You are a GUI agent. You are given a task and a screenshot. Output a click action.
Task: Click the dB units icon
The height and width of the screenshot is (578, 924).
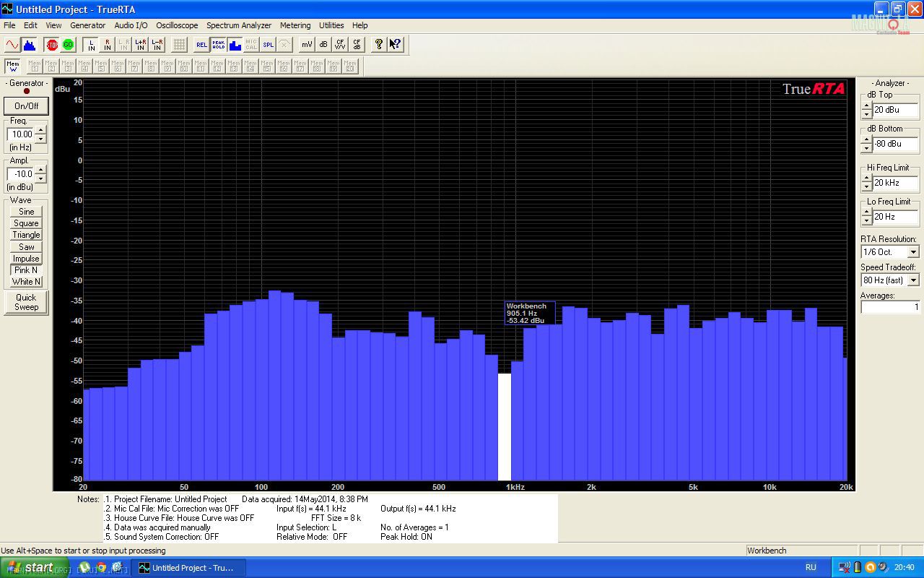click(323, 45)
